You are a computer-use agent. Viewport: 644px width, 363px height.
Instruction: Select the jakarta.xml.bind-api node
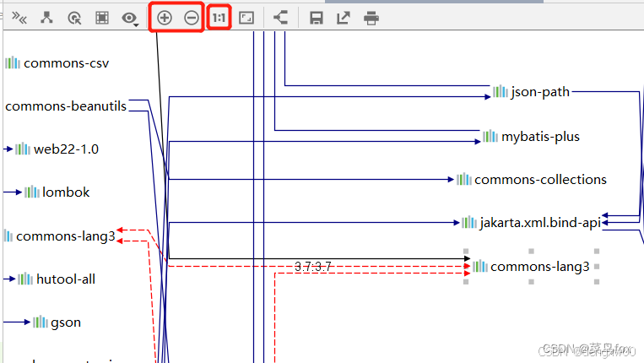tap(531, 223)
